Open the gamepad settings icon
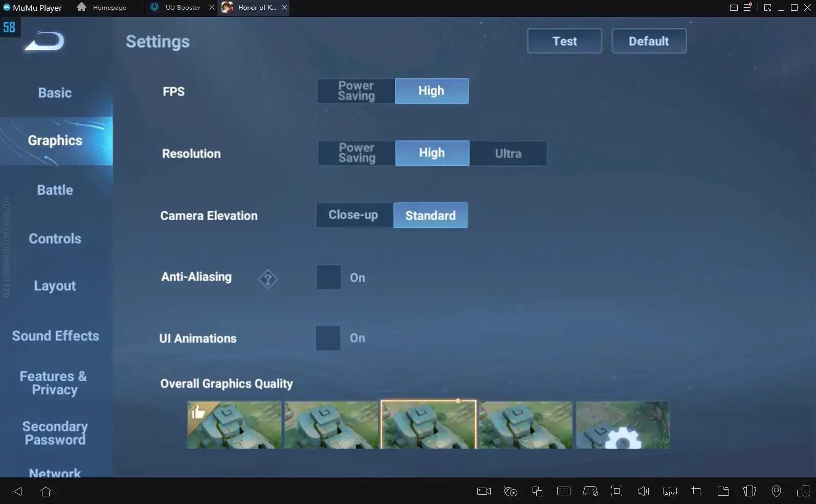Screen dimensions: 816x504 (x=590, y=491)
